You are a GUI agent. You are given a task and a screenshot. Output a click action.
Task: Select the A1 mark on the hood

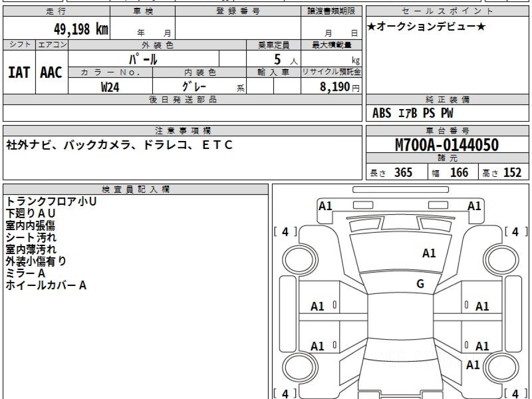429,253
